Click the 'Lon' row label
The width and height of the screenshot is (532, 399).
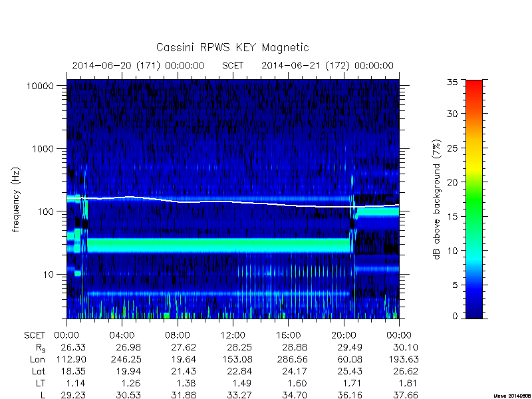point(37,359)
